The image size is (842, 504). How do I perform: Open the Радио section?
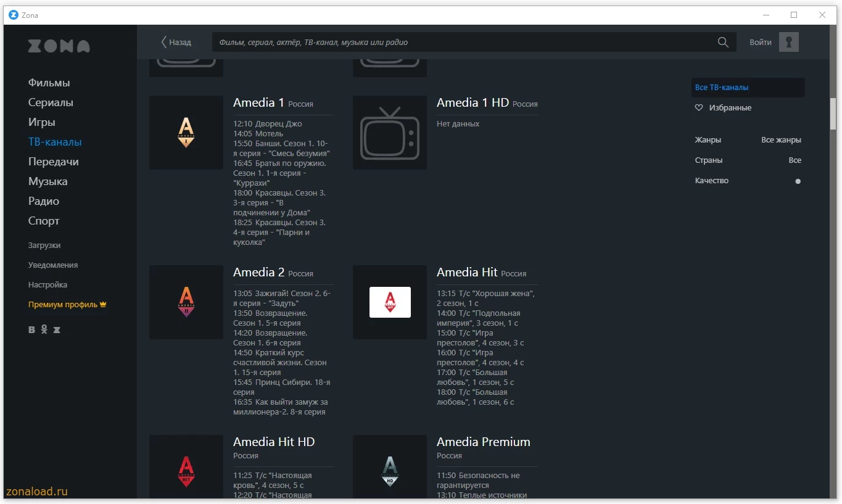tap(44, 201)
